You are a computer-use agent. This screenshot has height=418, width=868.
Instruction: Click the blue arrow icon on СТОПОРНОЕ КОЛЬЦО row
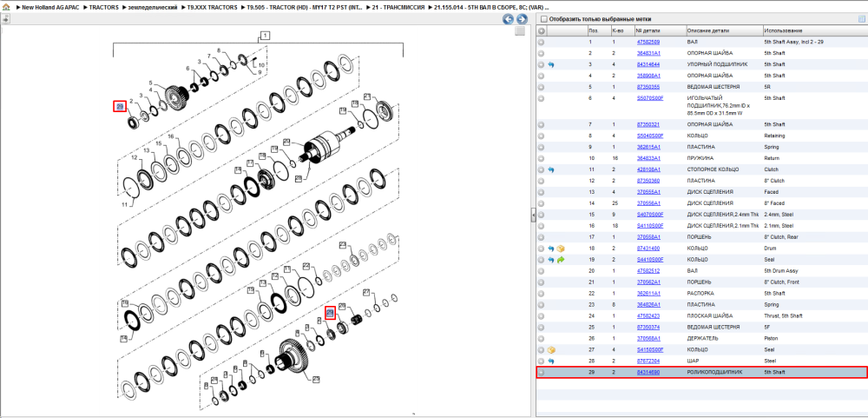[551, 169]
